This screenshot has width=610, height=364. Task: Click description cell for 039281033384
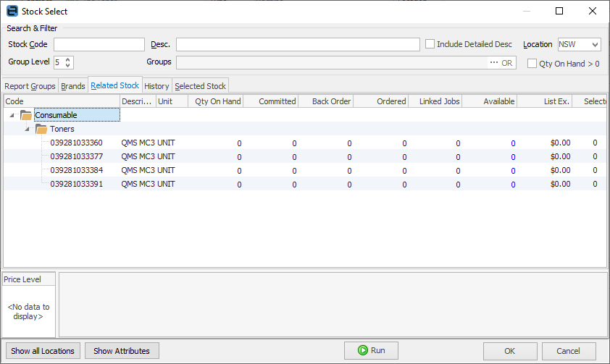coord(138,170)
